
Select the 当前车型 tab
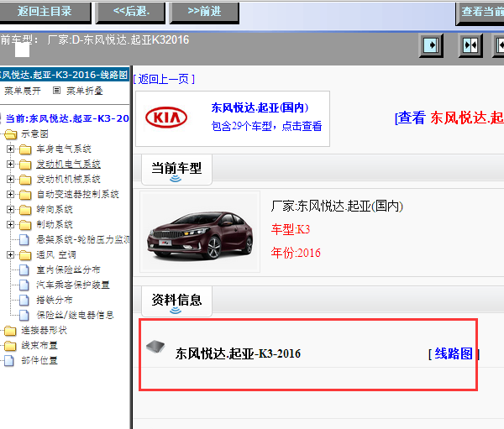[x=176, y=169]
